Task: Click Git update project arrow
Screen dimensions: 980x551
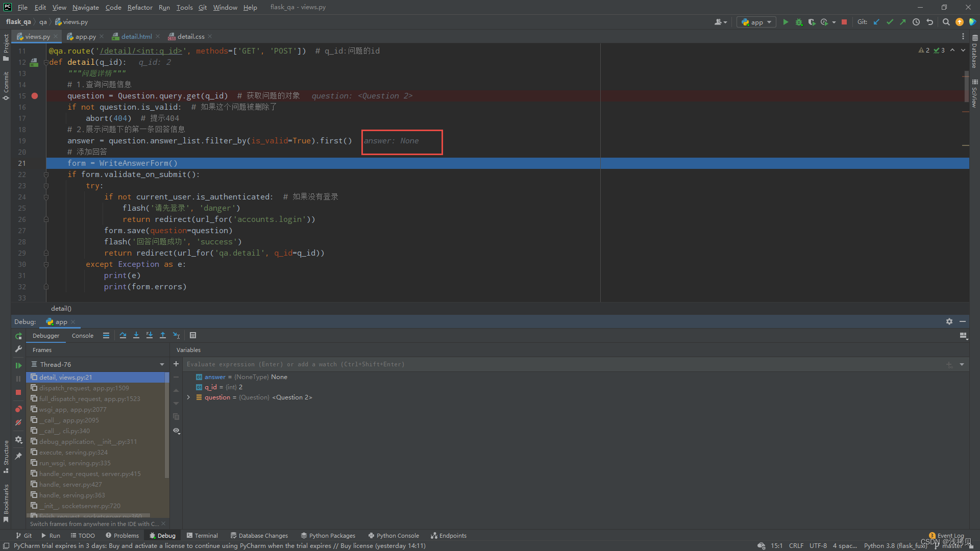Action: (x=876, y=22)
